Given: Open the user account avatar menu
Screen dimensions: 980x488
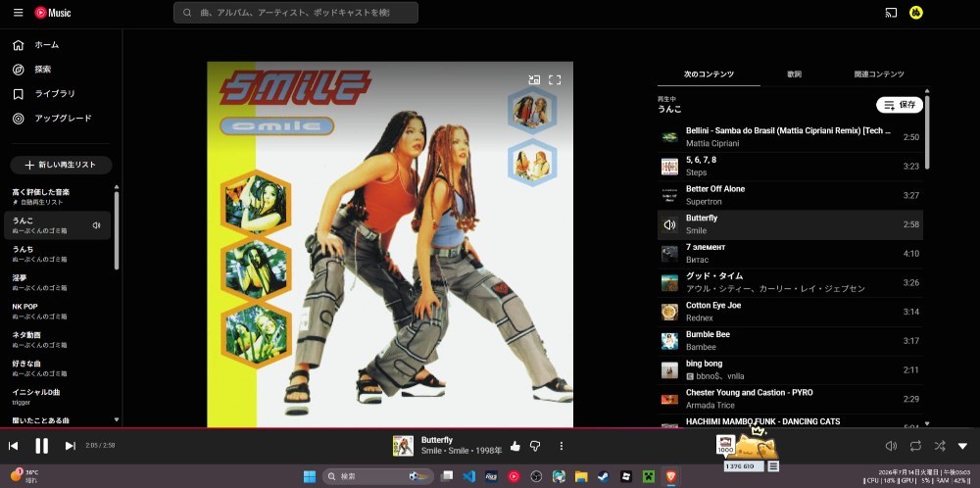Looking at the screenshot, I should coord(916,13).
